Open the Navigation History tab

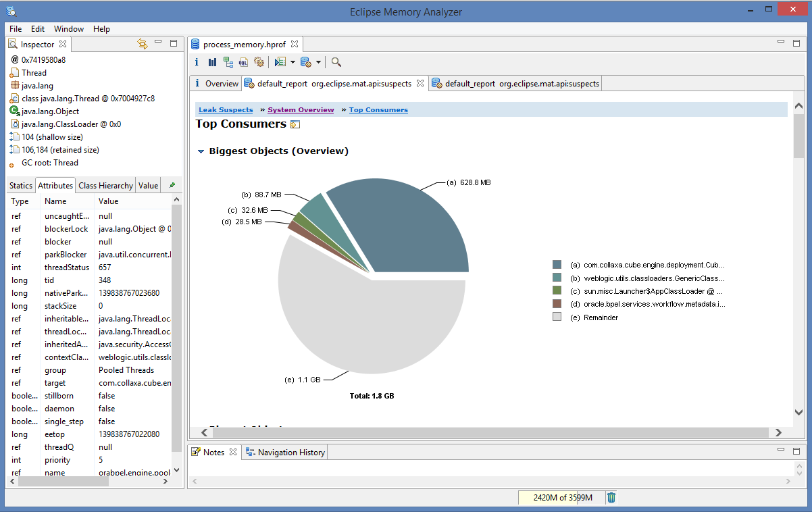click(285, 453)
